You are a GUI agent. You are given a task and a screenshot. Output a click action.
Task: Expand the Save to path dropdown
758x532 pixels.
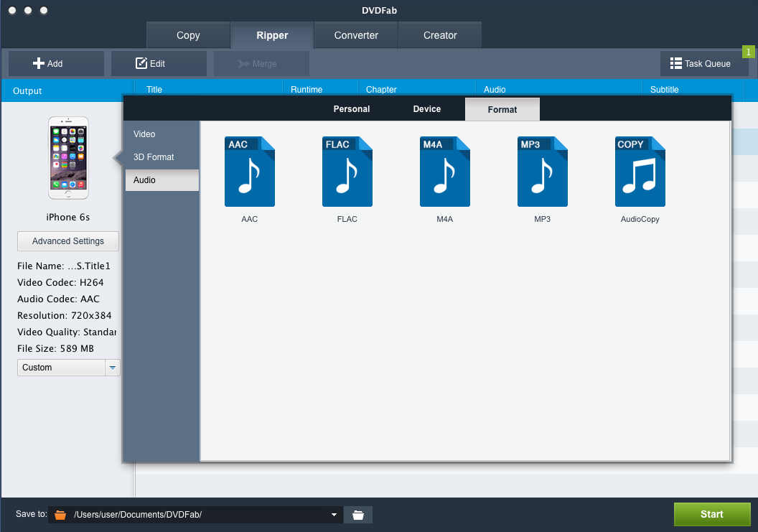[334, 515]
